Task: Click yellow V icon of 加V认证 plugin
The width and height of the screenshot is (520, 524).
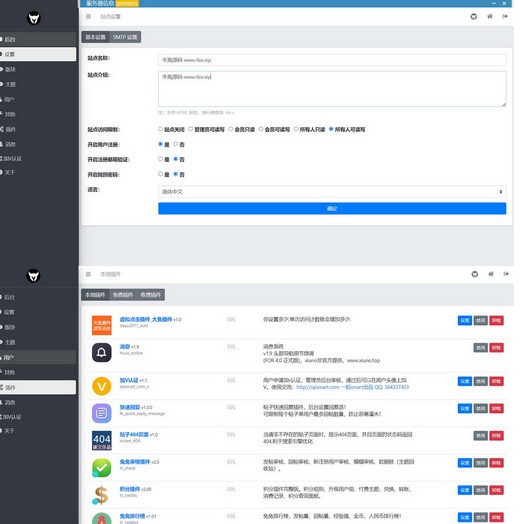Action: click(x=102, y=386)
